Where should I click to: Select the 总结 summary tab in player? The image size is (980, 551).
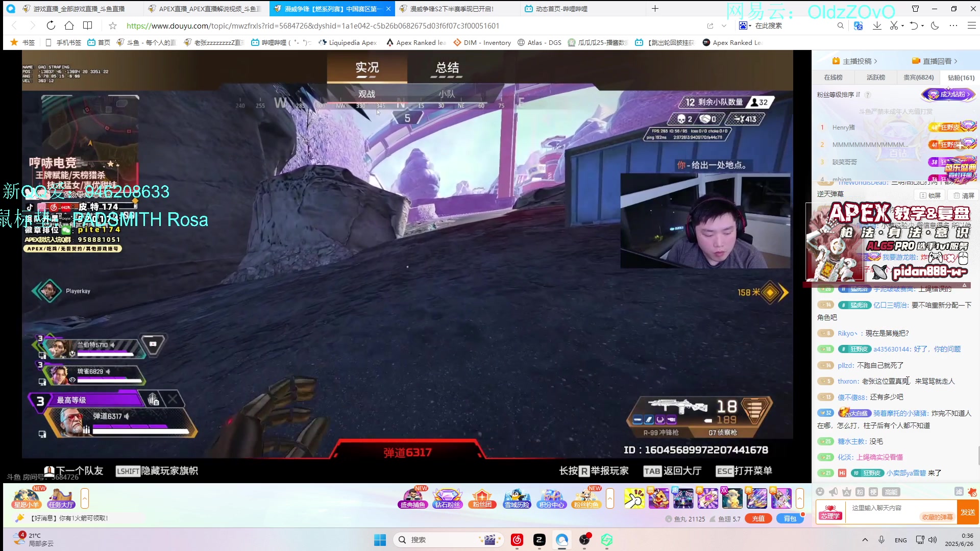pyautogui.click(x=447, y=68)
